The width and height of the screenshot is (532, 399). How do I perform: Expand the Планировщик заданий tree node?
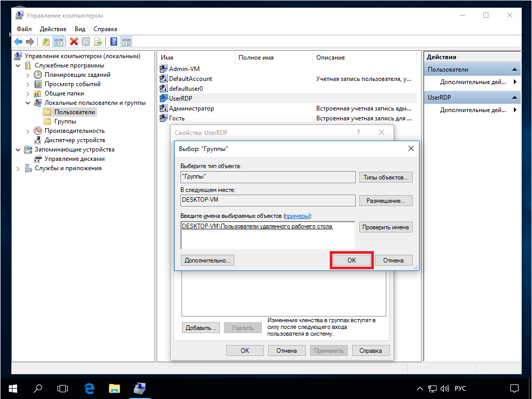pyautogui.click(x=28, y=75)
